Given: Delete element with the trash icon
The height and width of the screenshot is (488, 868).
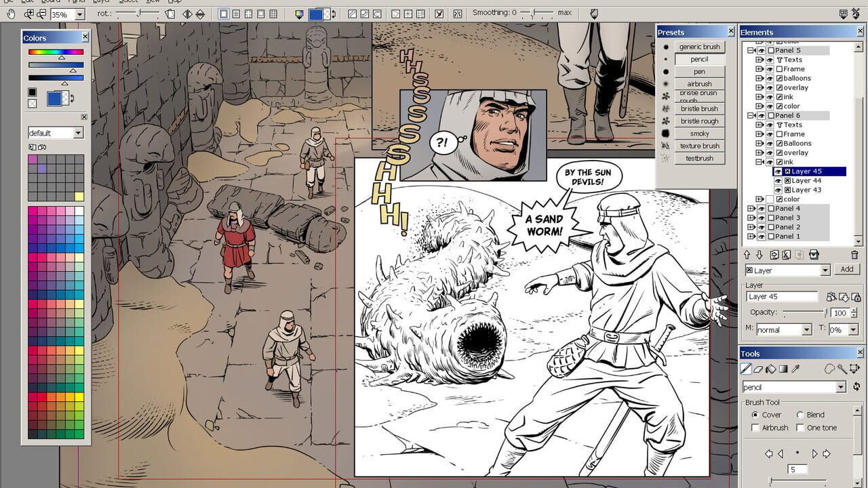Looking at the screenshot, I should [x=854, y=255].
